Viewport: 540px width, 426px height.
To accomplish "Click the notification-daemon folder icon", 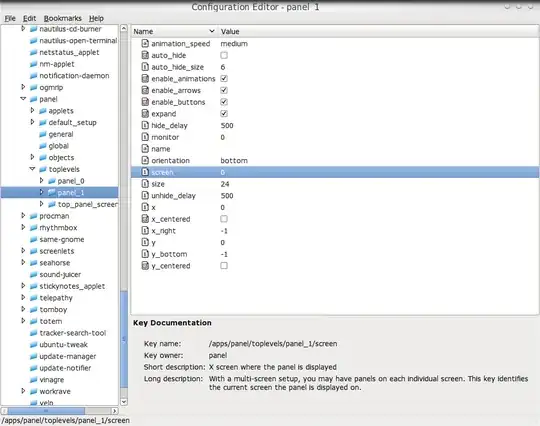I will click(x=33, y=76).
